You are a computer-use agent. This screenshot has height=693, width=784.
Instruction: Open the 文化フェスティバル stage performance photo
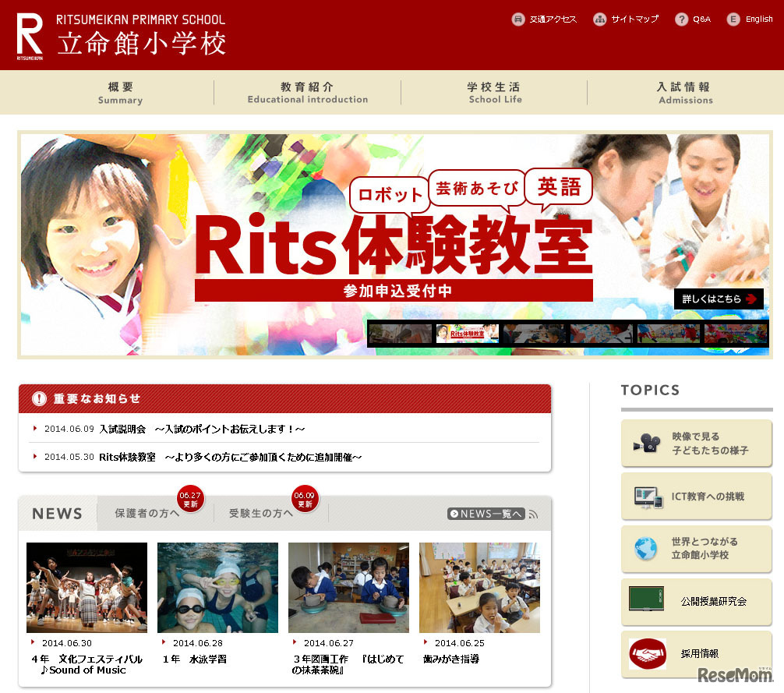coord(87,588)
